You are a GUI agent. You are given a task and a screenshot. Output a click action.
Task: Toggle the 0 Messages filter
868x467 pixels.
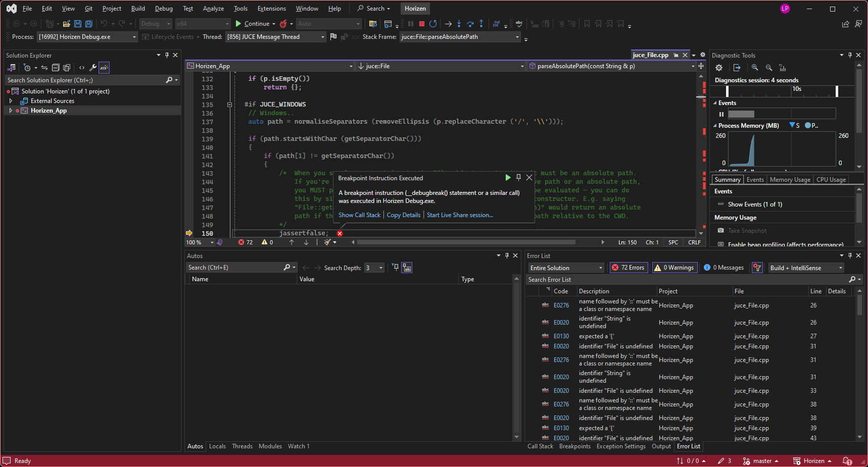click(724, 268)
